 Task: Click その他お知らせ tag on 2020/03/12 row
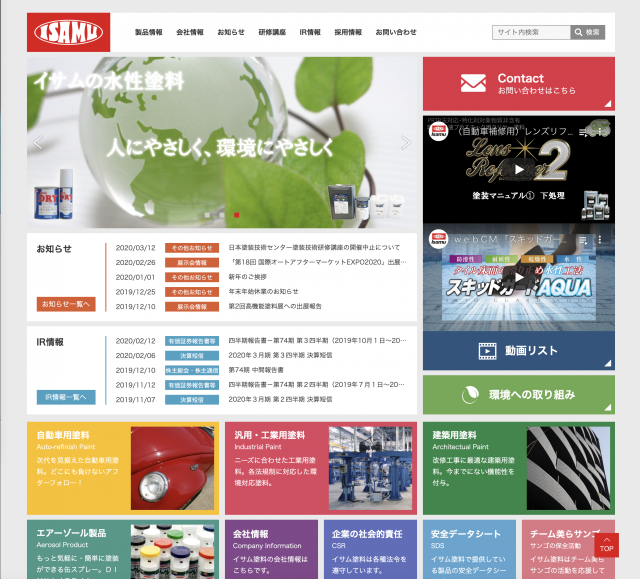pos(192,248)
